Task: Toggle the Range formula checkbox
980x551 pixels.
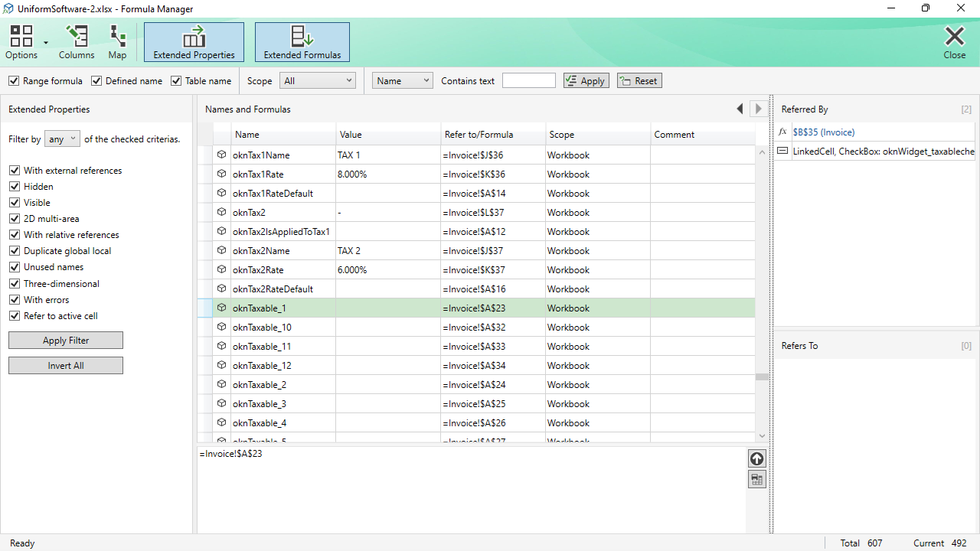Action: pyautogui.click(x=14, y=80)
